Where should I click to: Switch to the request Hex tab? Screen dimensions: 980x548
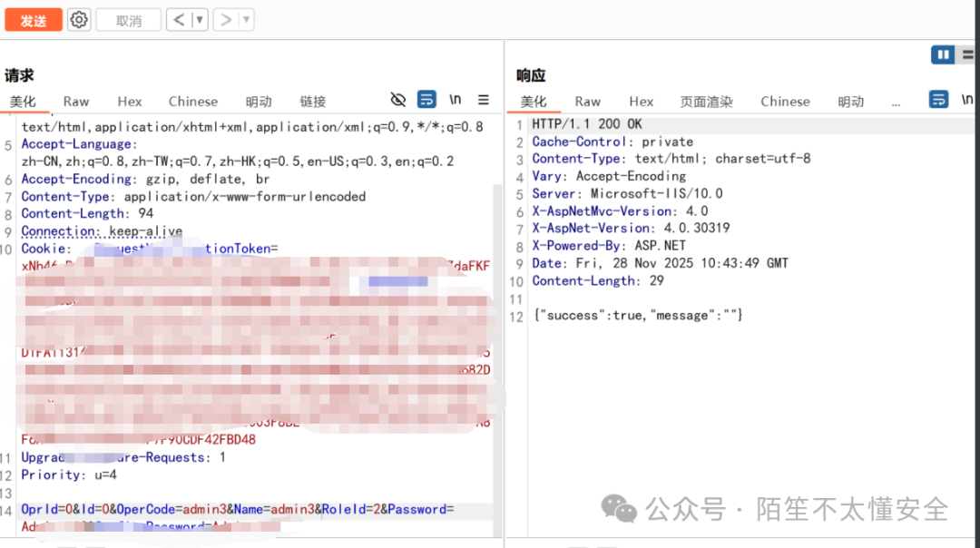[130, 102]
